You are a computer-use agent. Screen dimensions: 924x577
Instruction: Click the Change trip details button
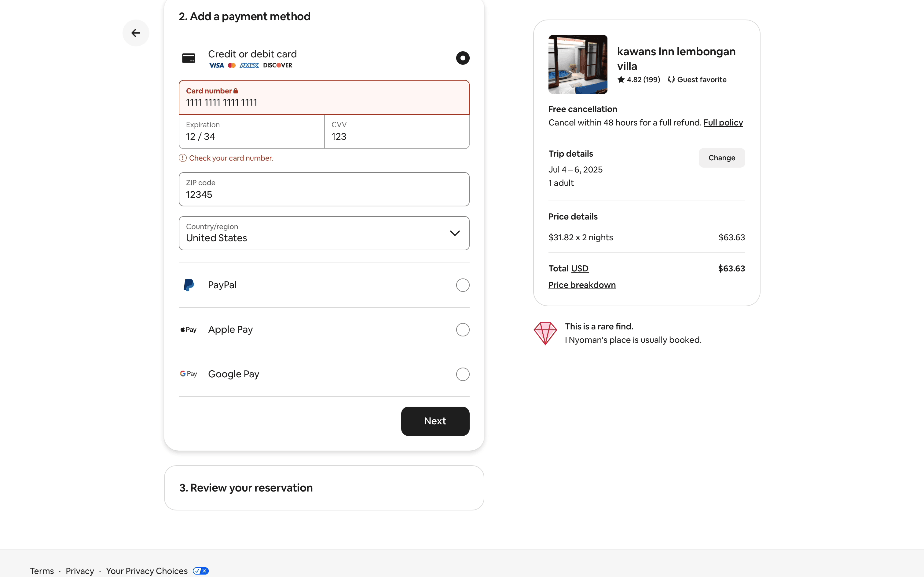click(x=721, y=158)
